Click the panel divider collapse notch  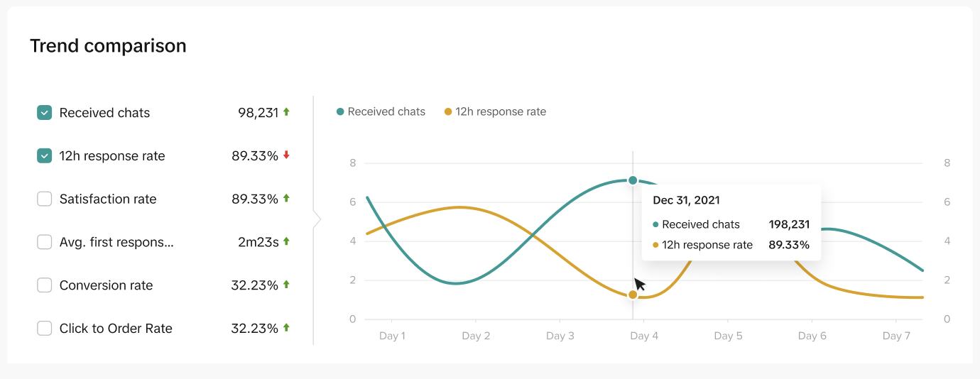pyautogui.click(x=317, y=220)
